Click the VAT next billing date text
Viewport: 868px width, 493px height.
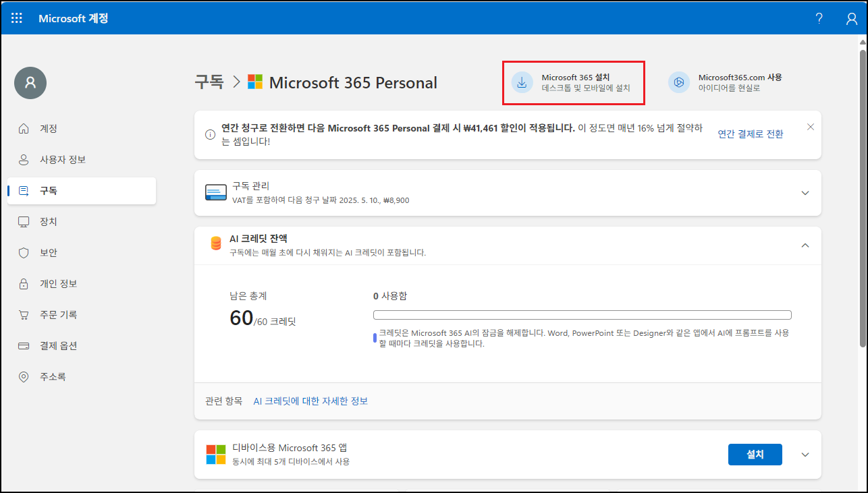point(321,200)
